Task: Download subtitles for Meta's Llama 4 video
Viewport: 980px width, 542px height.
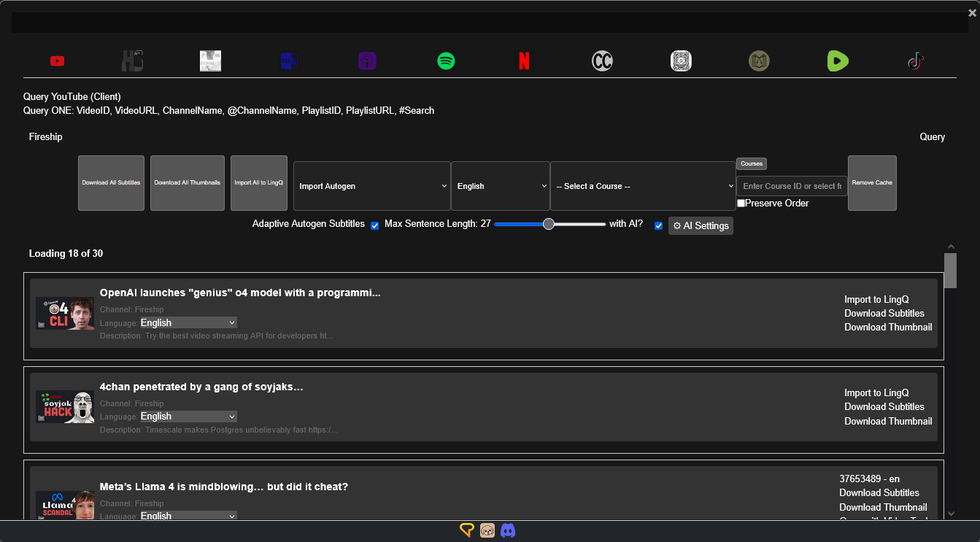Action: pyautogui.click(x=879, y=492)
